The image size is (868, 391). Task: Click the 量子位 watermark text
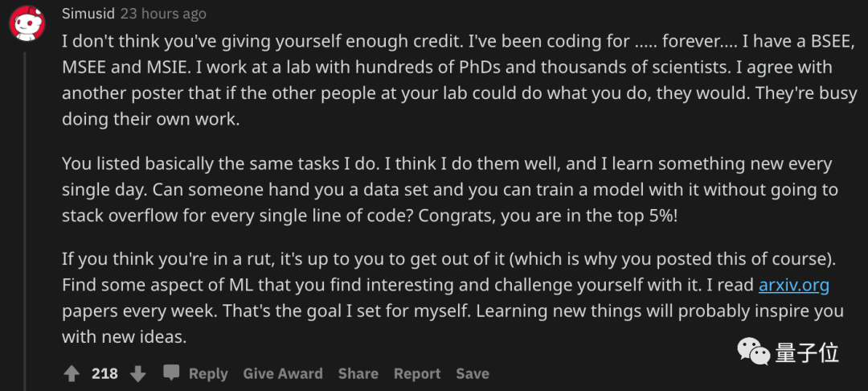coord(807,353)
